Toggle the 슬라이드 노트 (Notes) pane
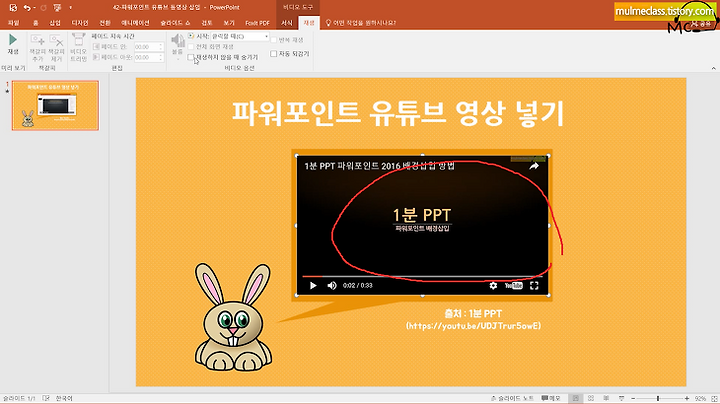This screenshot has height=404, width=720. [512, 398]
